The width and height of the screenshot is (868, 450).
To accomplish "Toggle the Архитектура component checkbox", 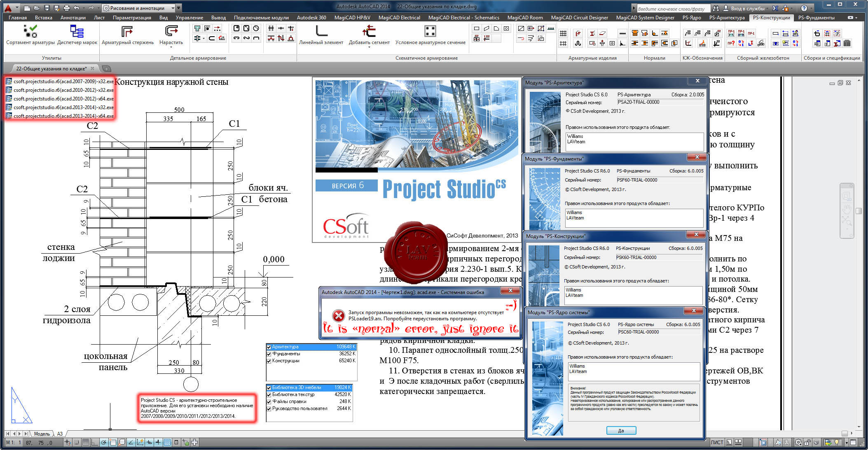I will pos(269,347).
